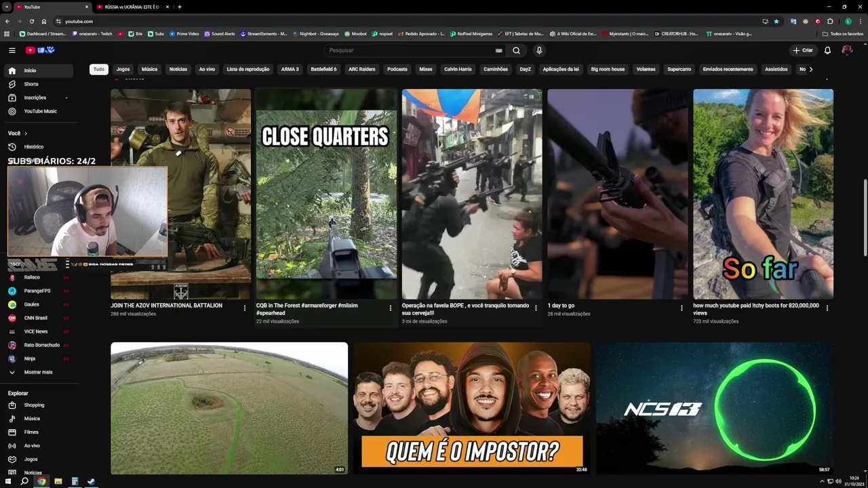Open Windows Start menu
The image size is (868, 488).
(x=8, y=481)
